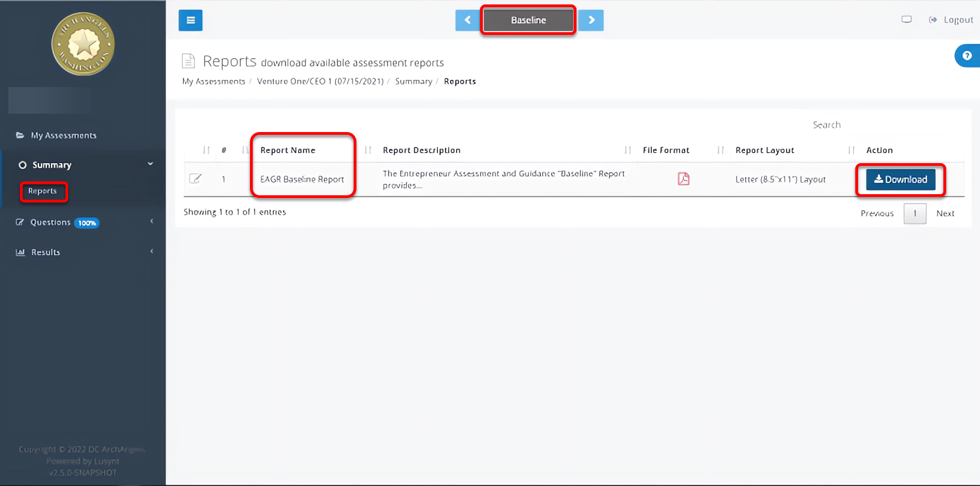Click the PDF file format icon

[x=683, y=179]
